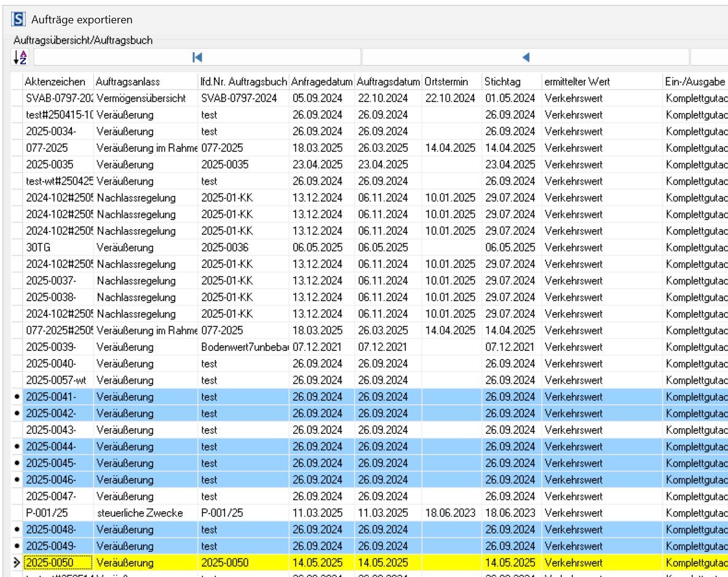728x577 pixels.
Task: Select the Vermögensübersicht cell
Action: point(146,98)
